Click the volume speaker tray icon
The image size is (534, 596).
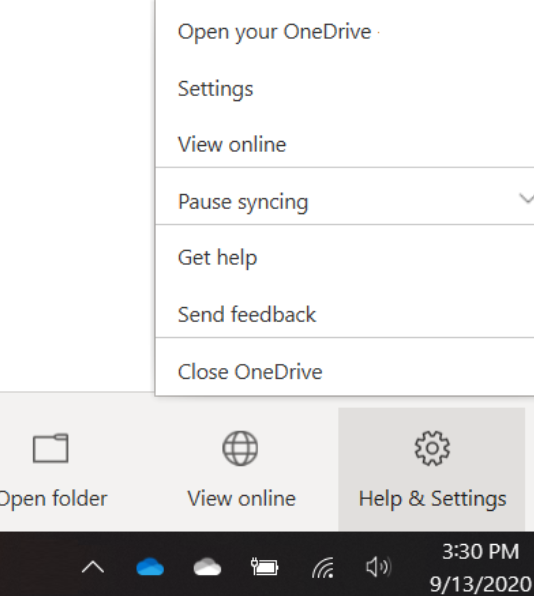(378, 567)
